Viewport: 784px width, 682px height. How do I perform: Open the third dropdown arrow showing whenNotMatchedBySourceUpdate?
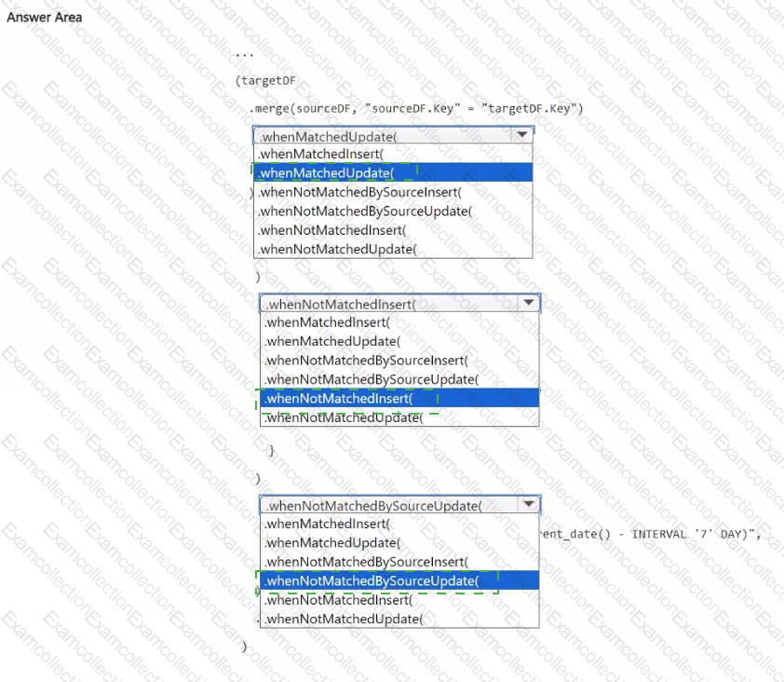(529, 504)
